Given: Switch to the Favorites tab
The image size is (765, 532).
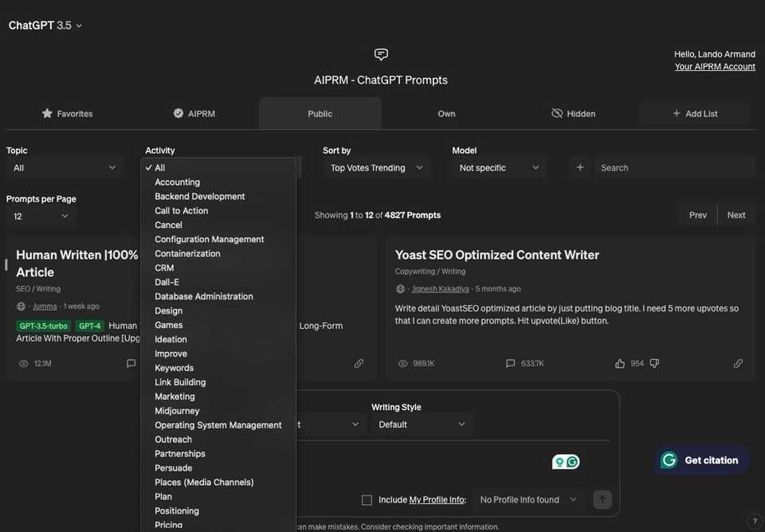Looking at the screenshot, I should coord(67,114).
